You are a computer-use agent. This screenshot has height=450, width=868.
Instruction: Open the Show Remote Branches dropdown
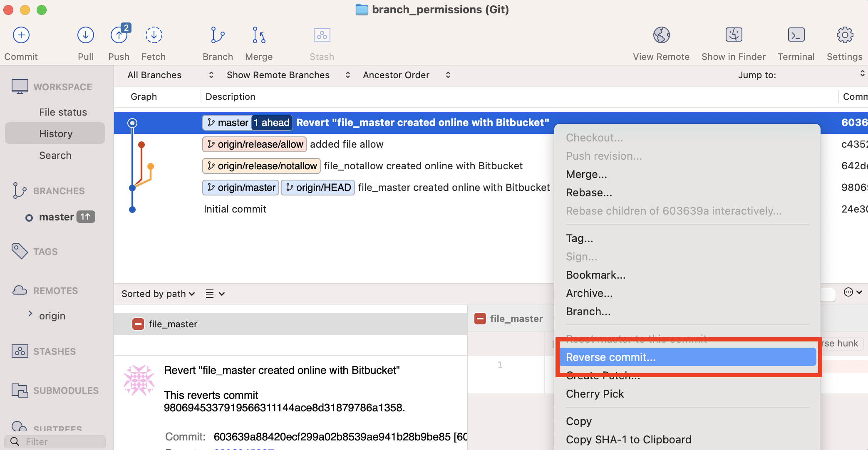pyautogui.click(x=288, y=75)
